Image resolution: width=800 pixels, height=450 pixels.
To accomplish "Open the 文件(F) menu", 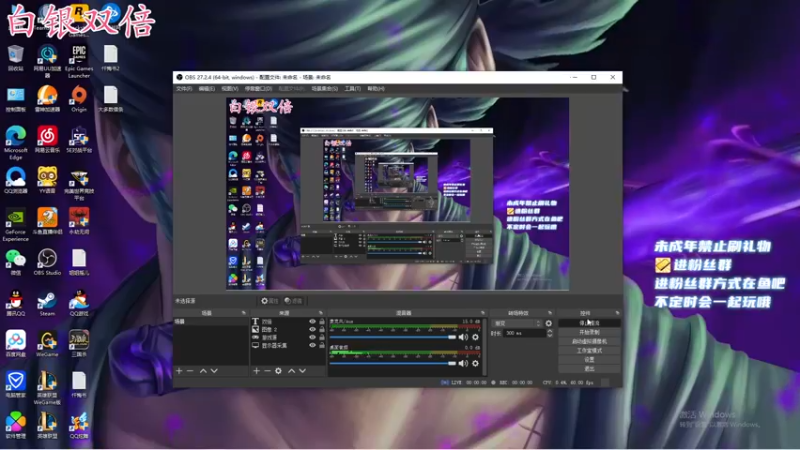I will (x=184, y=89).
